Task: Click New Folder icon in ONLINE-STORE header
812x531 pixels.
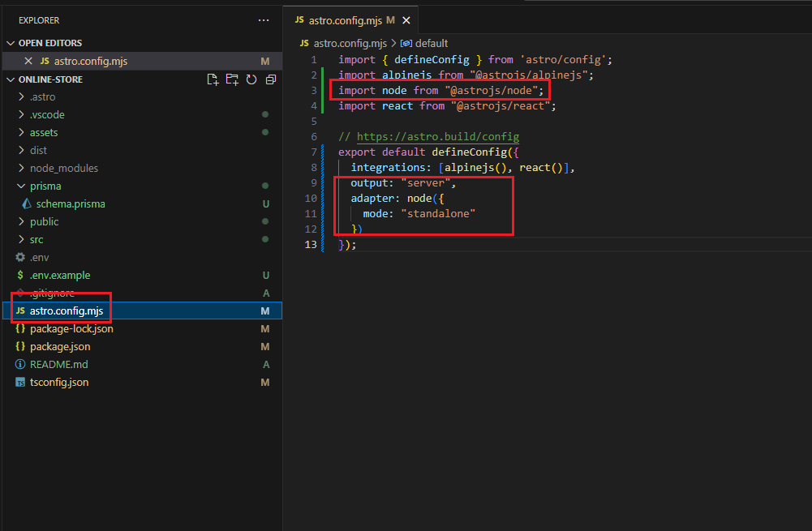Action: coord(232,79)
